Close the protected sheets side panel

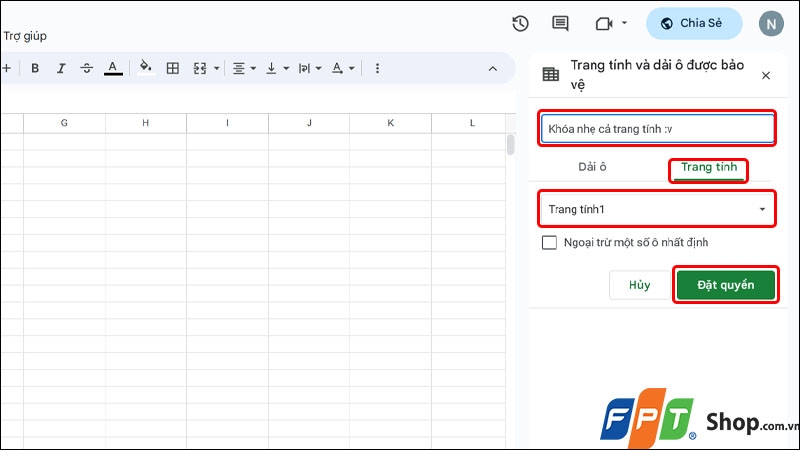click(766, 76)
